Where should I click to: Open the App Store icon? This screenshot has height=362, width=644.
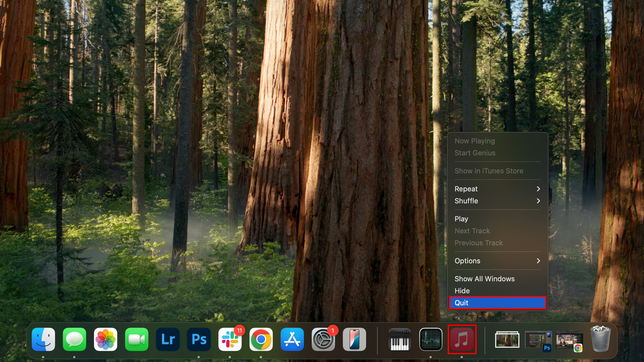point(292,339)
